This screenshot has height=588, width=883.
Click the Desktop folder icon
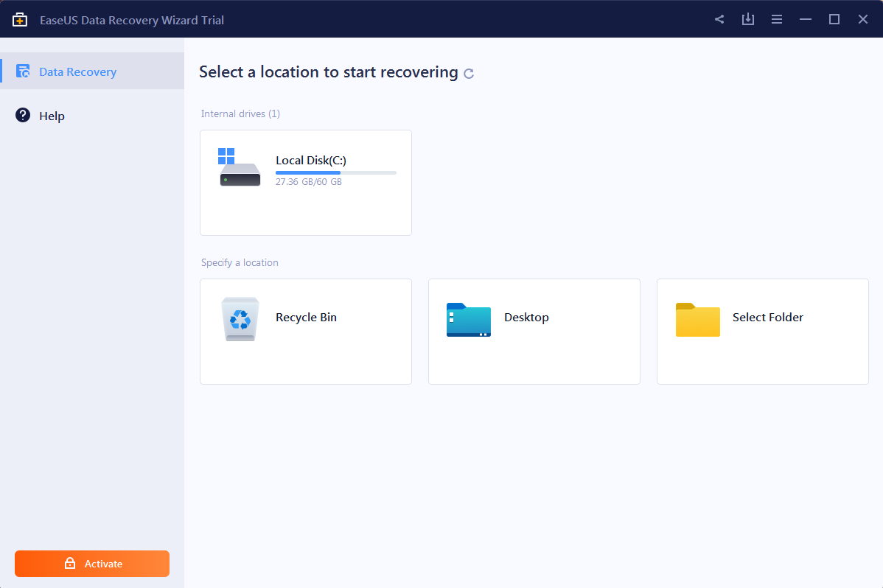click(x=468, y=320)
